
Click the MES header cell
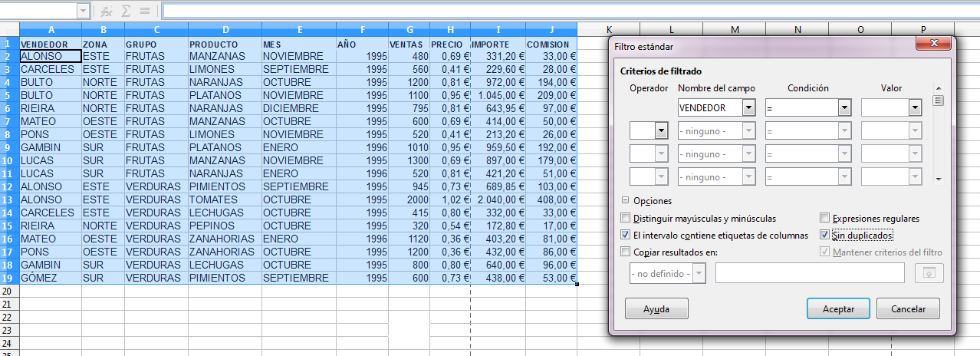(x=299, y=44)
